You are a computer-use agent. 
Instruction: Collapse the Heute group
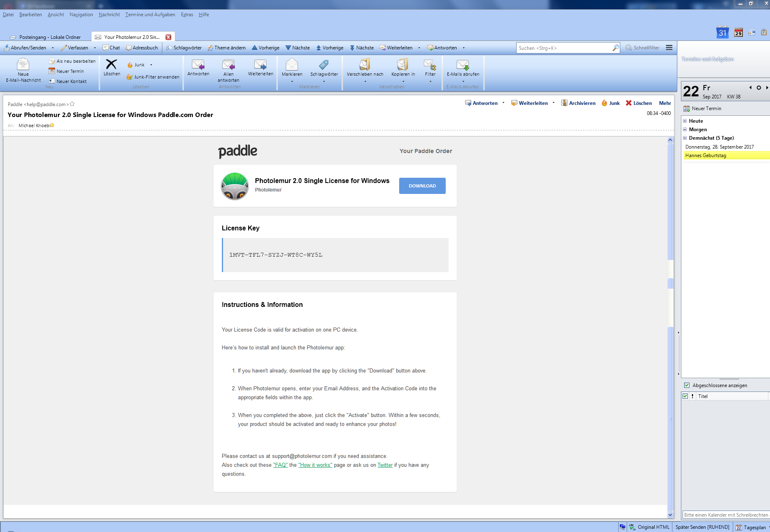click(685, 121)
